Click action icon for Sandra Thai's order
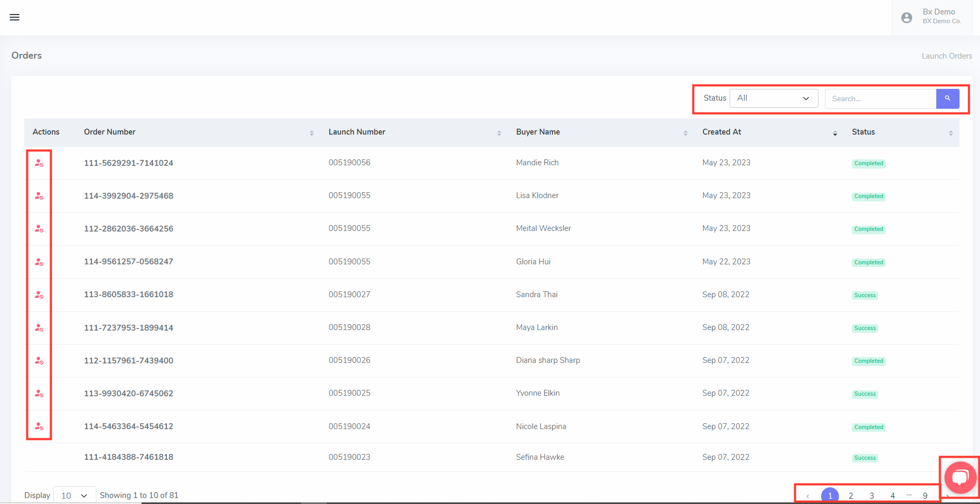Screen dimensions: 980x504 [x=39, y=295]
